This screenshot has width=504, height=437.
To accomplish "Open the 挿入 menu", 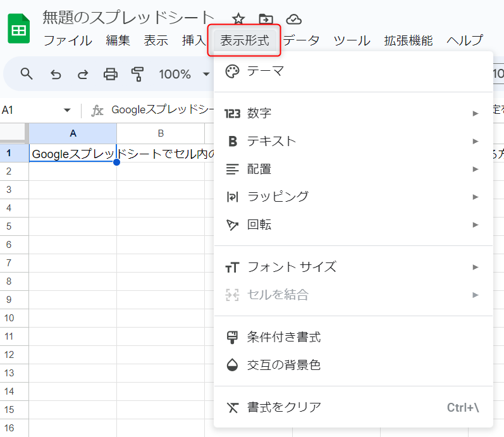I will pyautogui.click(x=194, y=40).
